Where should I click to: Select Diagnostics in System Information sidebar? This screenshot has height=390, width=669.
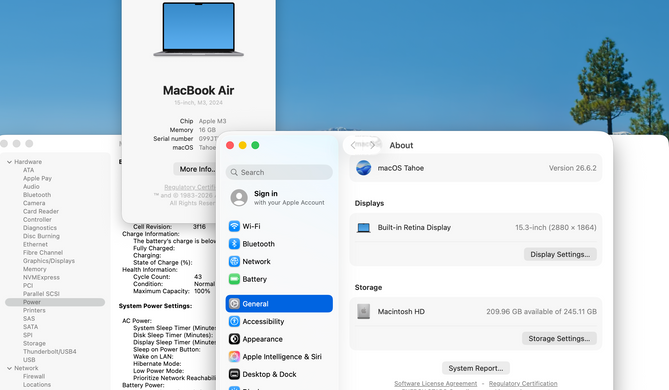click(x=40, y=228)
